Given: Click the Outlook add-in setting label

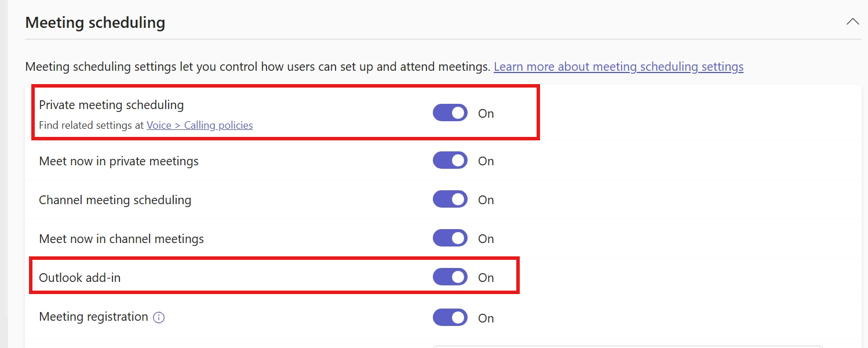Looking at the screenshot, I should pos(80,277).
